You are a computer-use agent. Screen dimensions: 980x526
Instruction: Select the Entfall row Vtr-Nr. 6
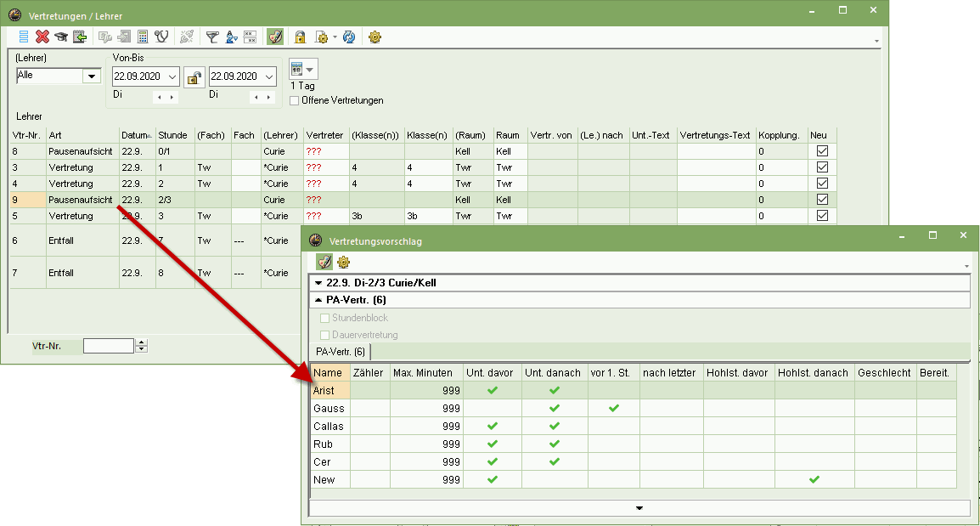point(155,240)
